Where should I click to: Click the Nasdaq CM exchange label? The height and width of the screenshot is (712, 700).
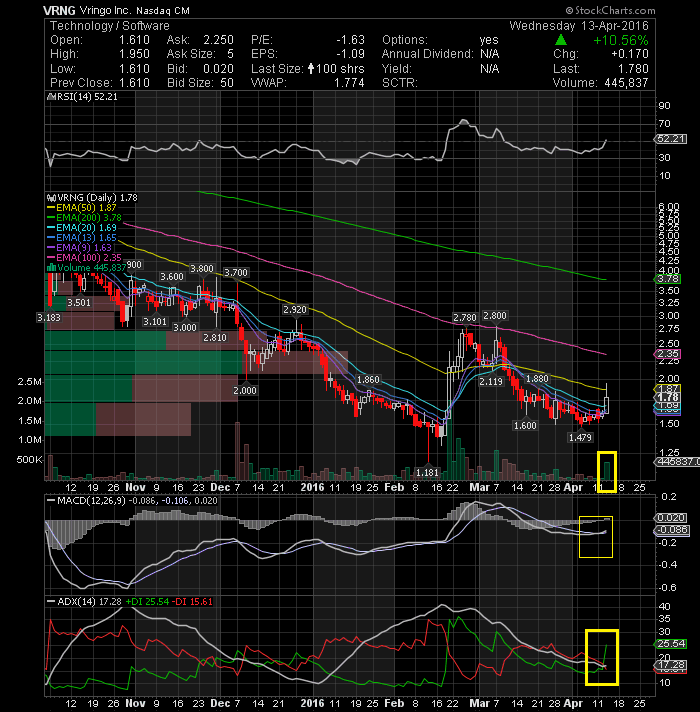click(163, 10)
